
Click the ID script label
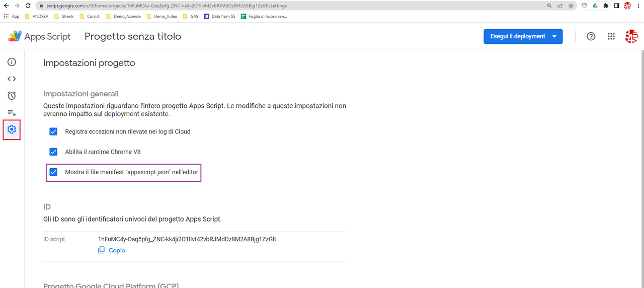tap(54, 239)
